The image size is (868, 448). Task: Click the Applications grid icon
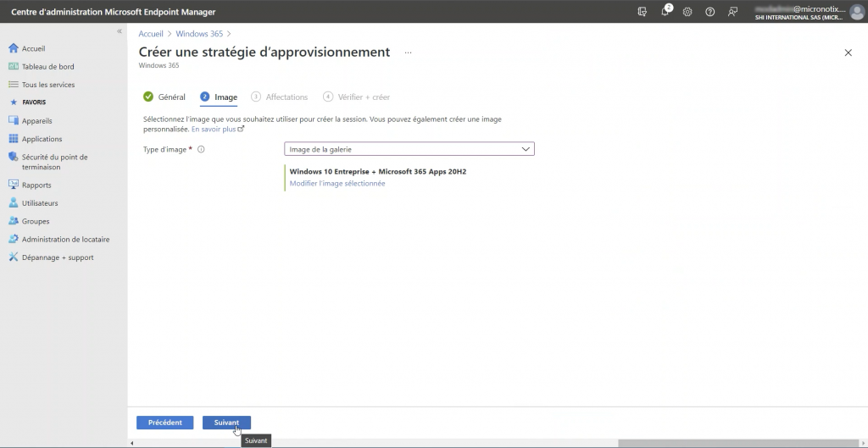tap(14, 139)
